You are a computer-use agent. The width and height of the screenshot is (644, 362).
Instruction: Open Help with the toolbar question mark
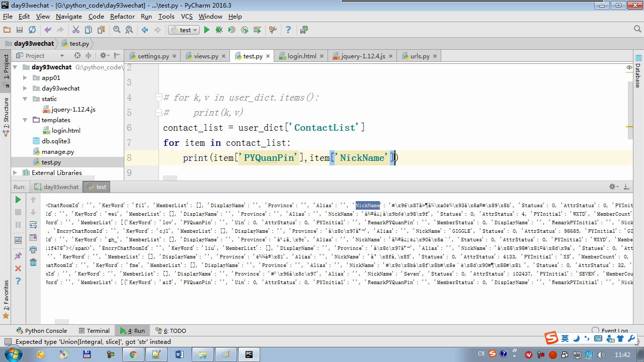pos(288,30)
